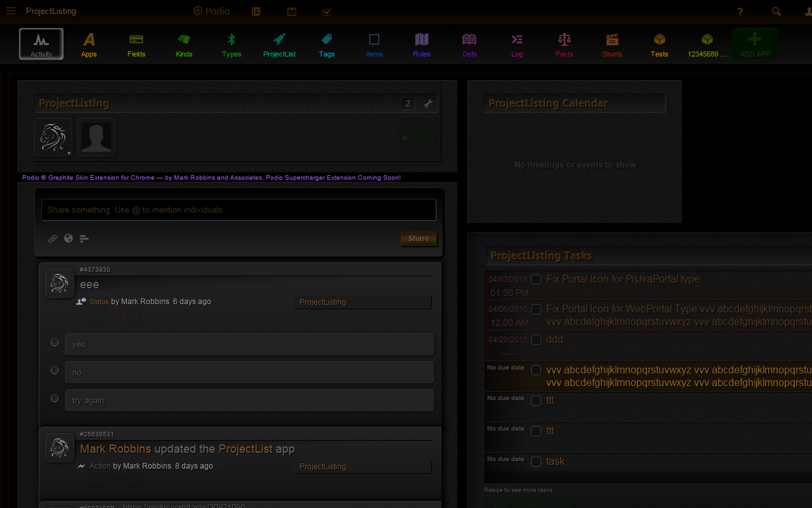The image size is (812, 508).
Task: Open the Log app
Action: coord(517,44)
